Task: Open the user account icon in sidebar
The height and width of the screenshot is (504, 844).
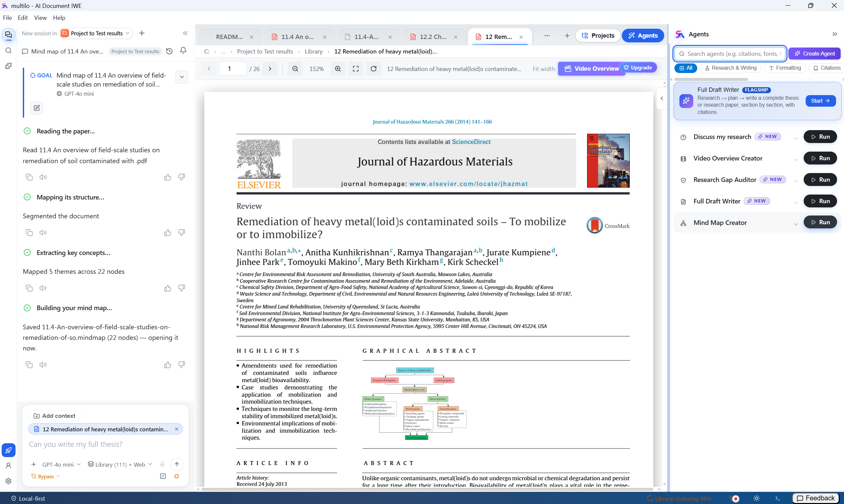Action: pyautogui.click(x=9, y=466)
